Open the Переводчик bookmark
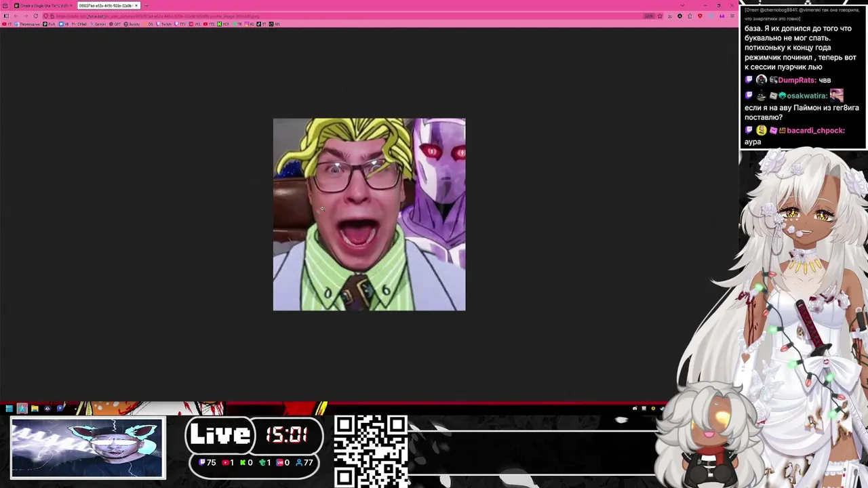The image size is (868, 488). pos(28,24)
